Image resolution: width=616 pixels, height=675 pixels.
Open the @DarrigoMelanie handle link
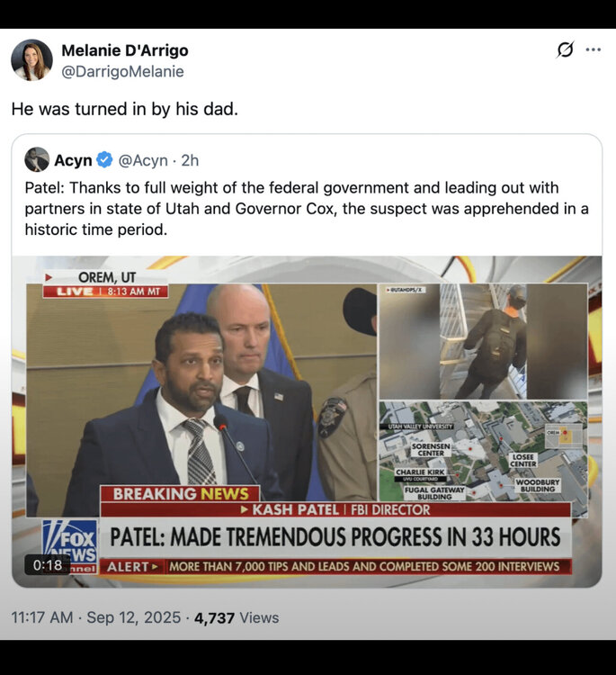(122, 71)
